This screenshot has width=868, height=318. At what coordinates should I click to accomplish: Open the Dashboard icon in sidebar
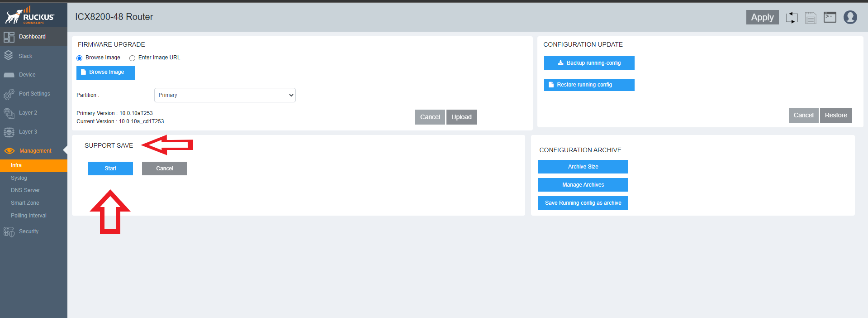[x=9, y=37]
